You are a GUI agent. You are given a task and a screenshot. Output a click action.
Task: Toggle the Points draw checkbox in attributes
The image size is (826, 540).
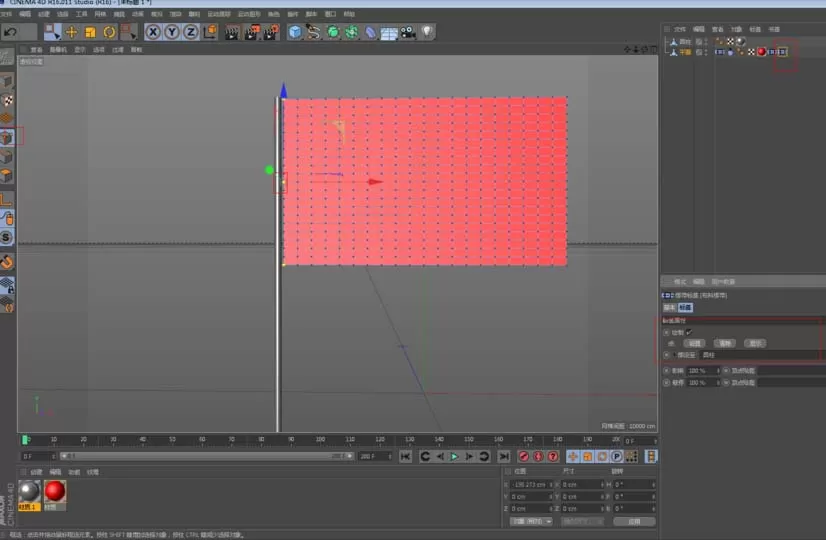coord(690,332)
